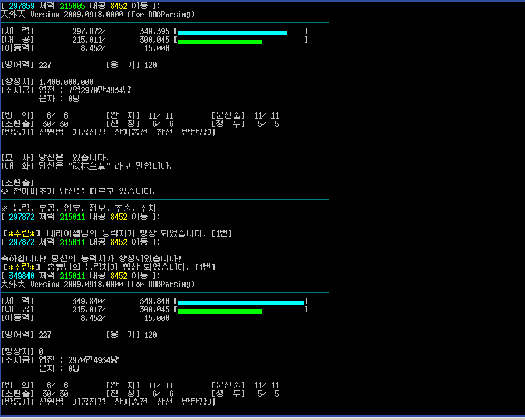This screenshot has width=525, height=420.
Task: Click the 향상치 value 0 in lower block
Action: [x=41, y=351]
